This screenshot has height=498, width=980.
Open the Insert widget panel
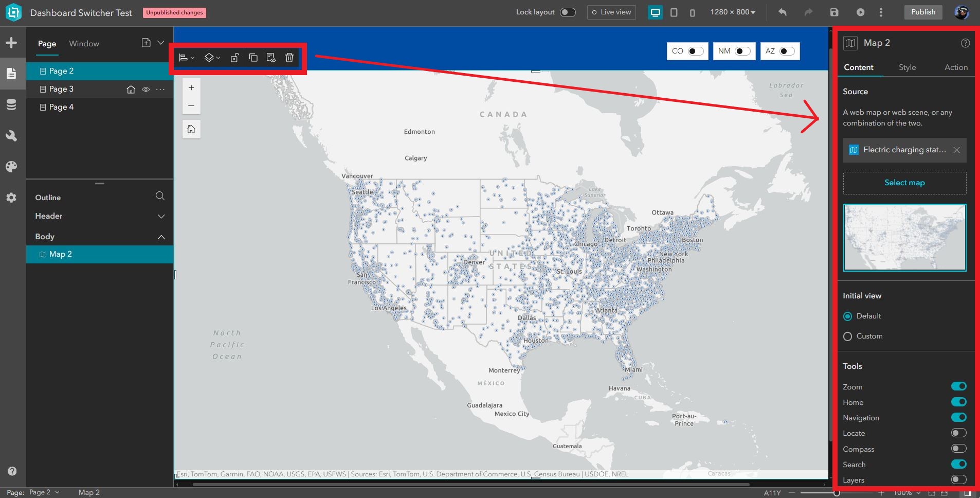tap(11, 42)
